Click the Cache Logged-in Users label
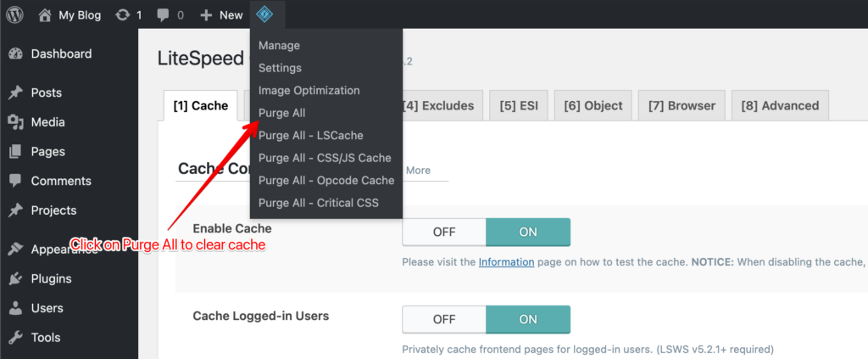 pos(261,316)
